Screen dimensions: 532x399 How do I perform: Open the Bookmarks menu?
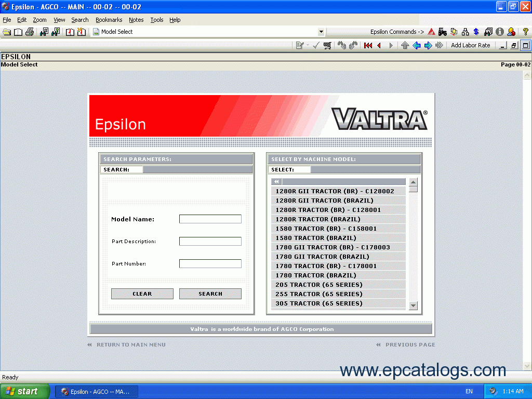pos(109,20)
